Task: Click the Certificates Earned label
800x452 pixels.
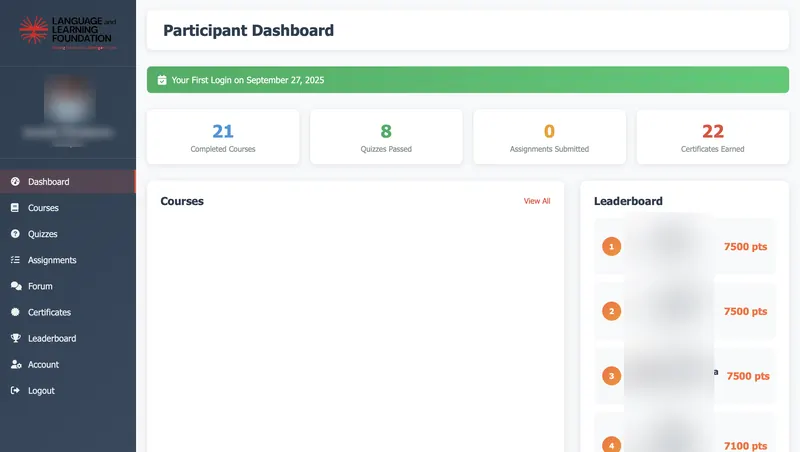Action: 713,149
